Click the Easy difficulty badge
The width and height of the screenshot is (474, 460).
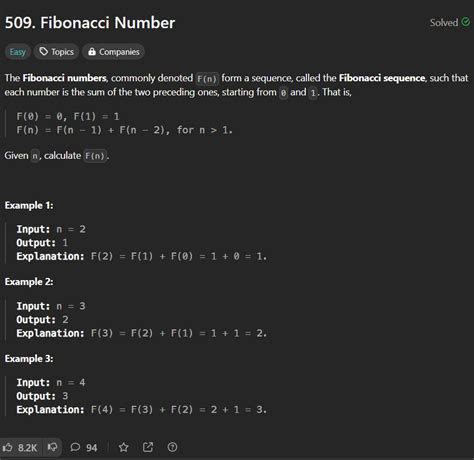(x=18, y=52)
